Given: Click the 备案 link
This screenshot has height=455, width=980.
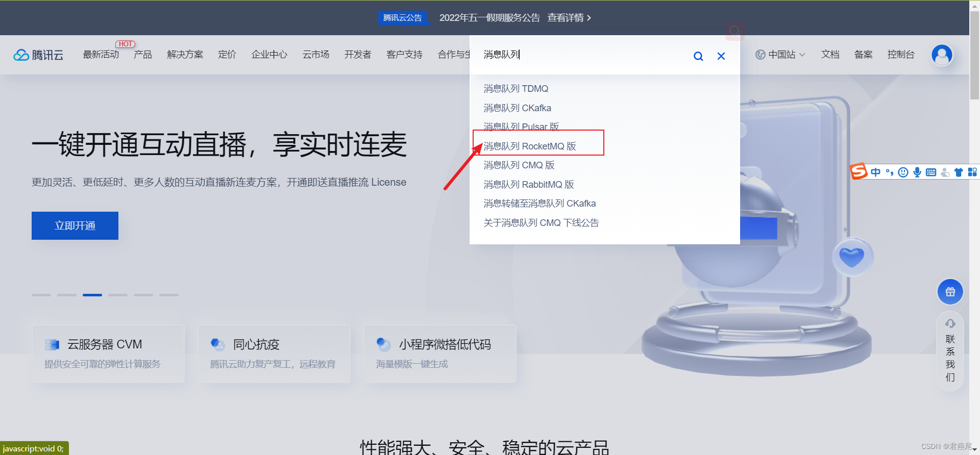Looking at the screenshot, I should pos(864,55).
